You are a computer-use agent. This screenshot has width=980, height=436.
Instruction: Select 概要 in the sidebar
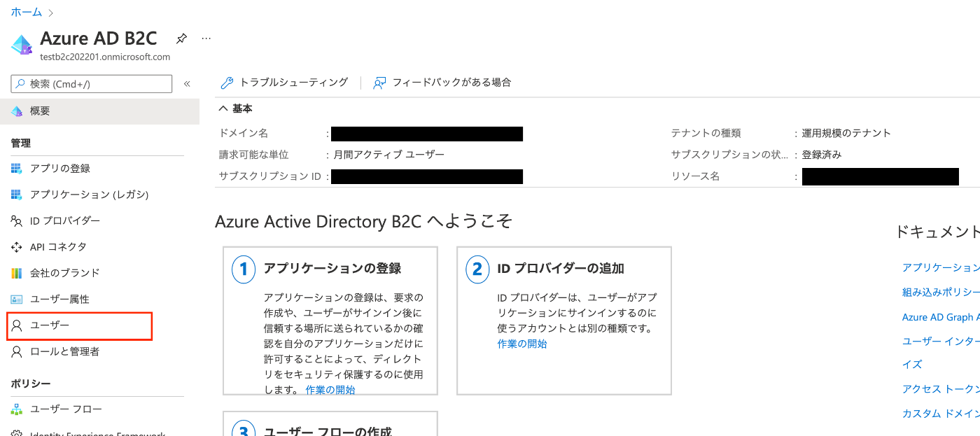tap(99, 111)
